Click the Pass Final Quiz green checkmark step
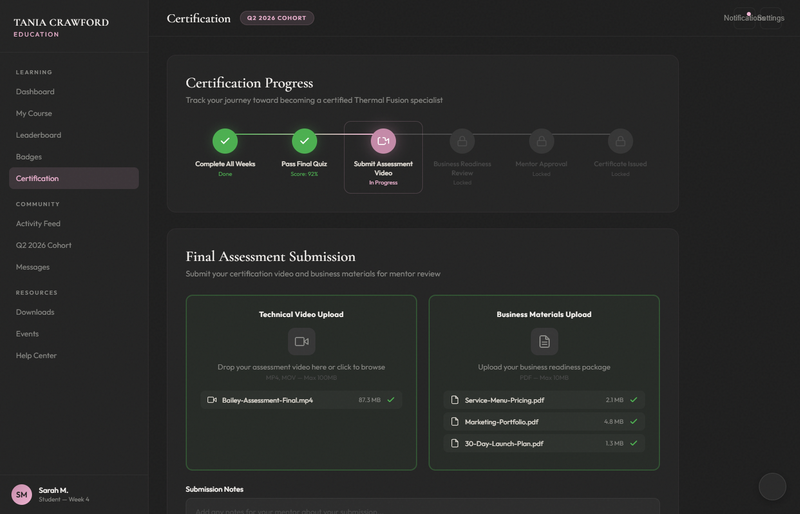Screen dimensions: 800x514 (x=304, y=141)
